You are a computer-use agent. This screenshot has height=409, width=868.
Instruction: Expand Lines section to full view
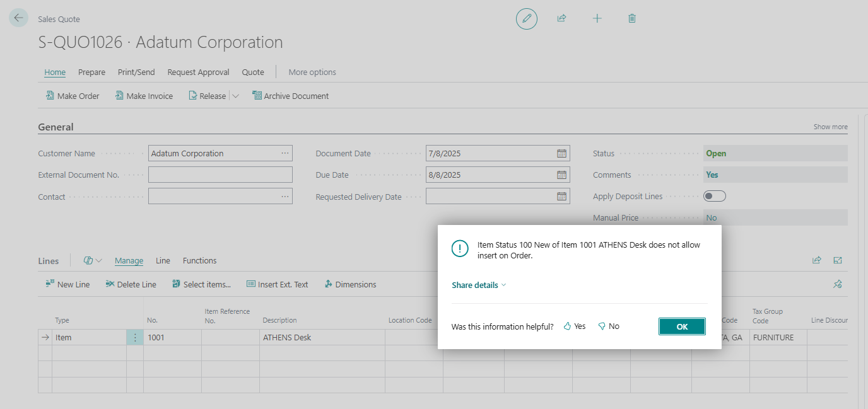click(838, 260)
